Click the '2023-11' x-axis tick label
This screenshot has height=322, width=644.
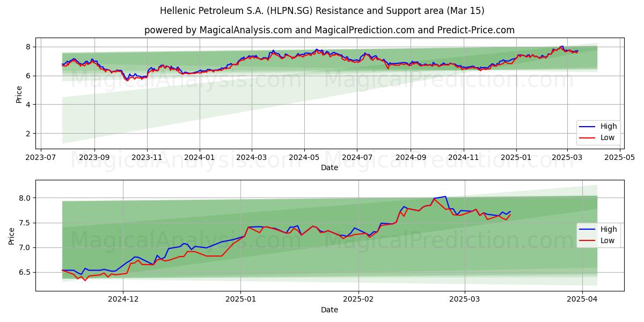pos(147,158)
